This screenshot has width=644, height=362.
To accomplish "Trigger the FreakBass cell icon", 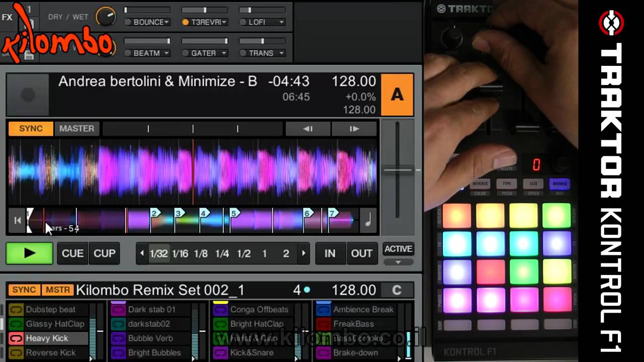I will coord(324,324).
